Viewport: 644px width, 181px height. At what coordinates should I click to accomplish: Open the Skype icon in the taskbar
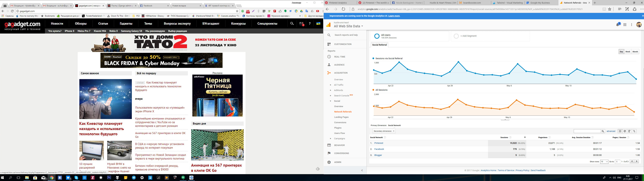(76, 177)
